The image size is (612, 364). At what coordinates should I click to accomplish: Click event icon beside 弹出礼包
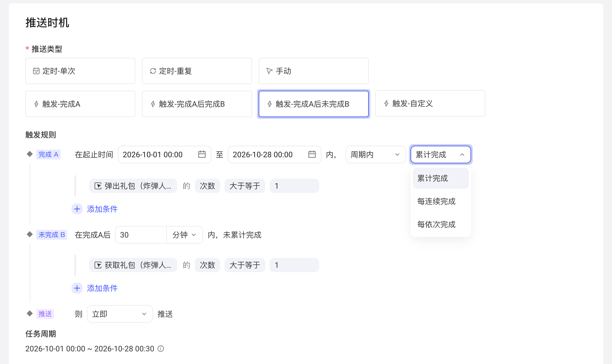pos(98,186)
